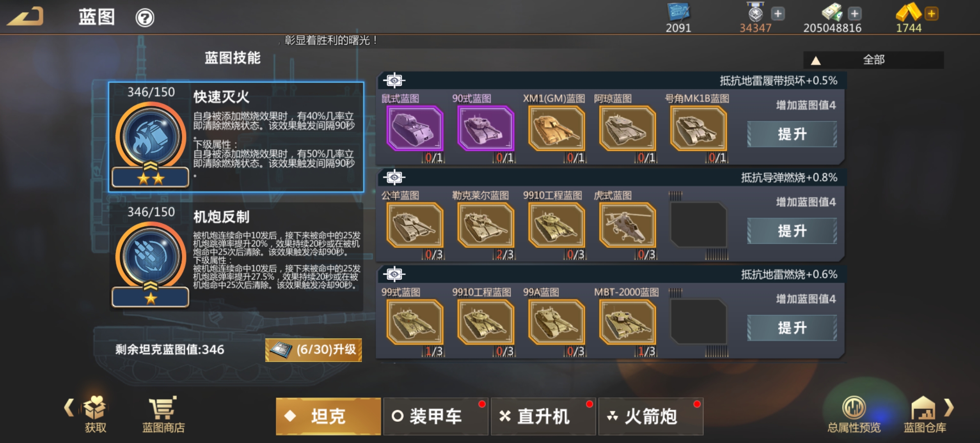The height and width of the screenshot is (443, 980).
Task: Click the right chevron beside 蓝图仓库
Action: 948,408
